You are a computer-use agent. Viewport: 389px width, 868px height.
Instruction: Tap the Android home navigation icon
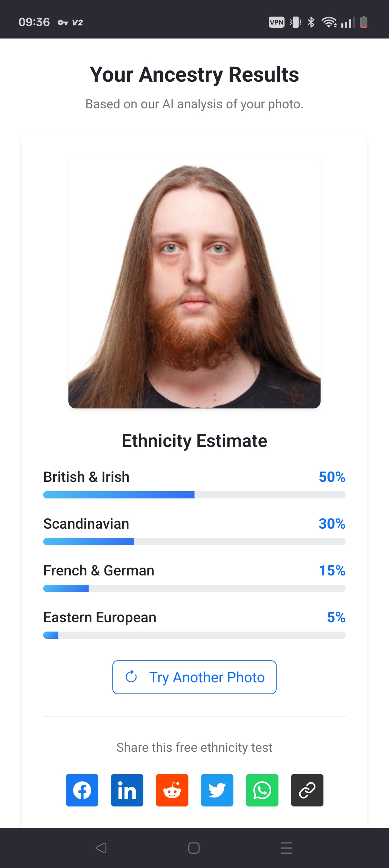point(194,848)
